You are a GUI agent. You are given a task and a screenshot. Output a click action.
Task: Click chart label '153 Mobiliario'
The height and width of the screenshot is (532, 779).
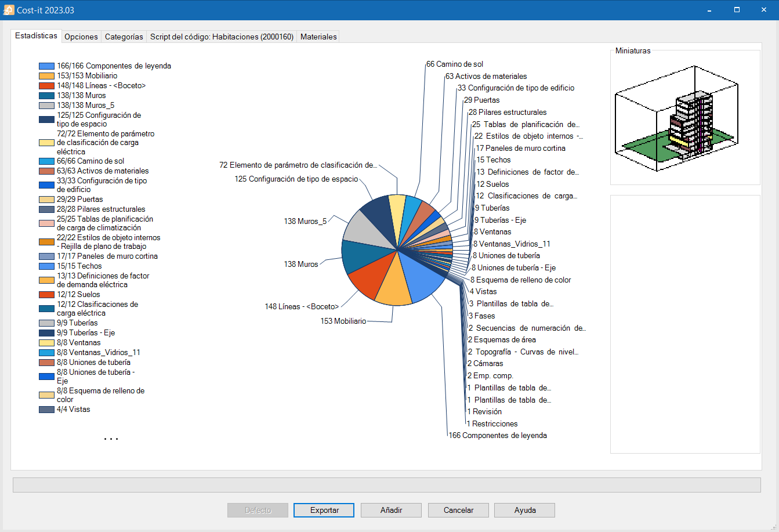(x=343, y=321)
